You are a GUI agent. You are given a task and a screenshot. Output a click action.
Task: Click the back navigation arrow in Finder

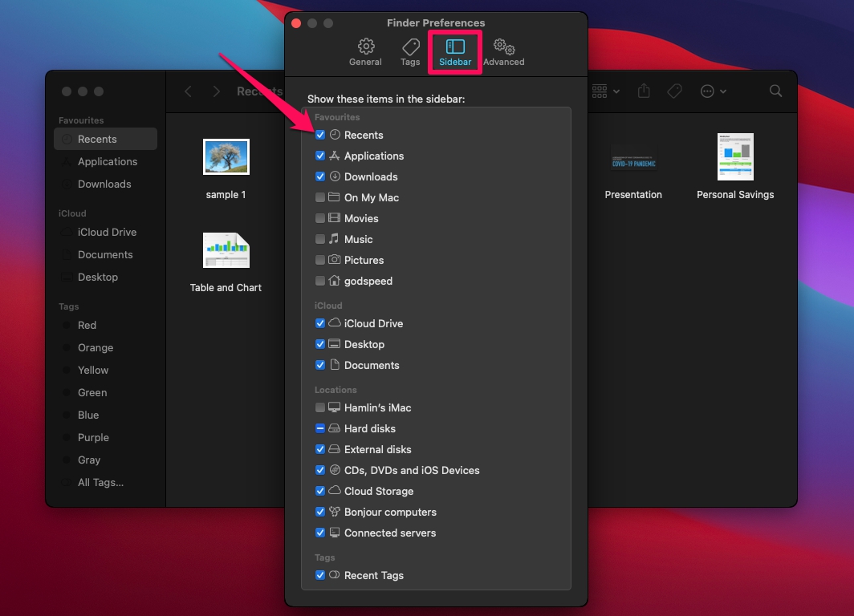[187, 91]
